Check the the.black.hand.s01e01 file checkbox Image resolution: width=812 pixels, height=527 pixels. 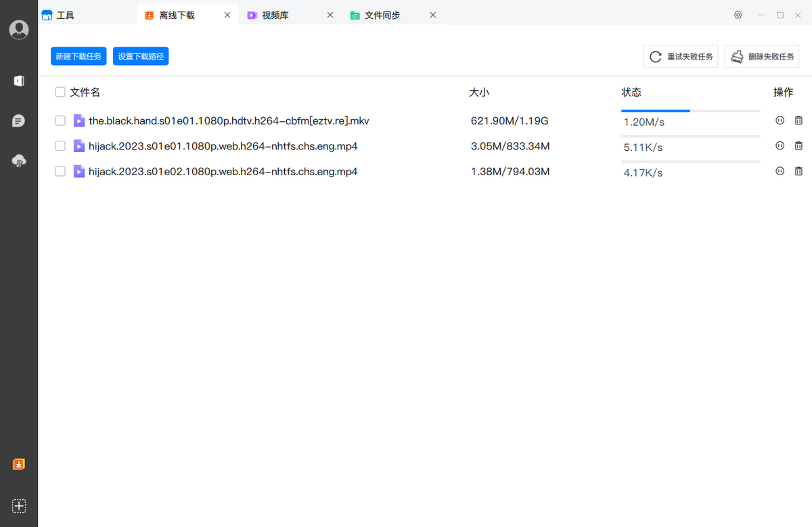pos(60,120)
